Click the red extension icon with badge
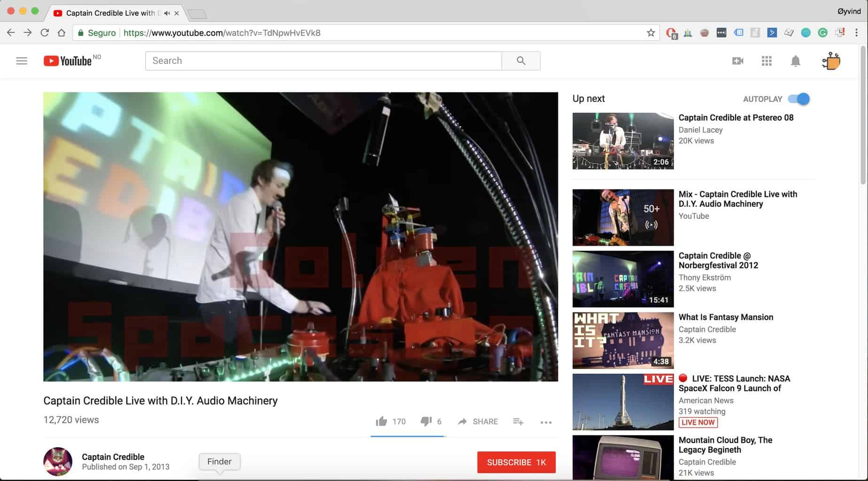Viewport: 868px width, 481px height. (671, 33)
